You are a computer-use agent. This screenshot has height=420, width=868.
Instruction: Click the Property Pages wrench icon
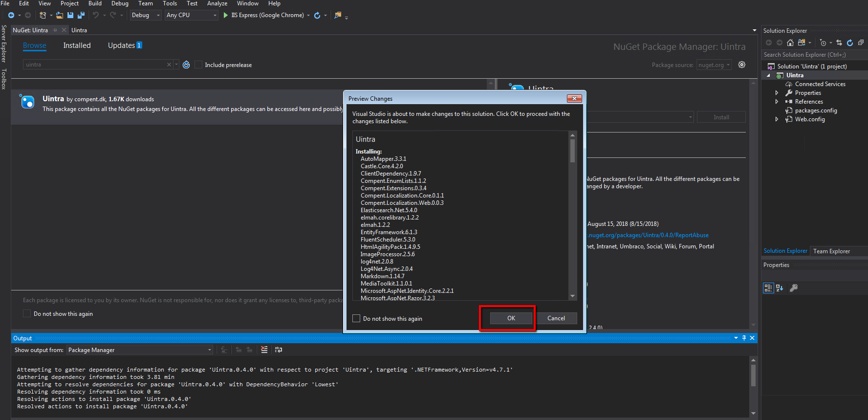pos(794,288)
